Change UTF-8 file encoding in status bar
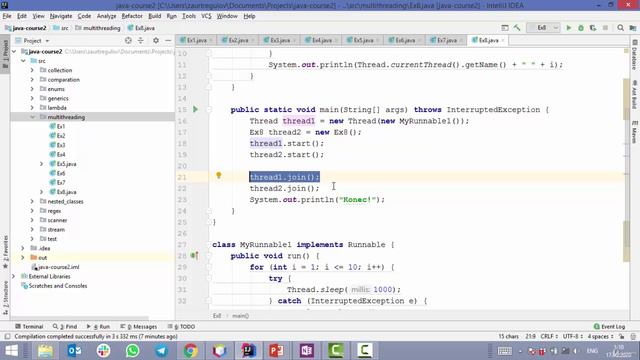The width and height of the screenshot is (640, 360). (x=572, y=336)
